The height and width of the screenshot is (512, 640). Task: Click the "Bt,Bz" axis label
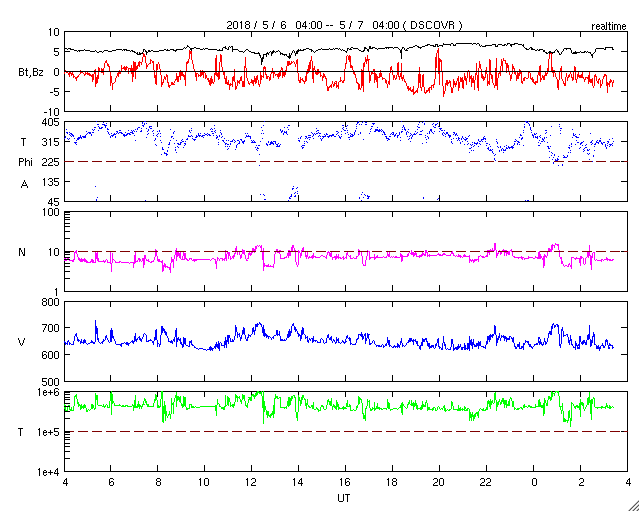point(31,73)
